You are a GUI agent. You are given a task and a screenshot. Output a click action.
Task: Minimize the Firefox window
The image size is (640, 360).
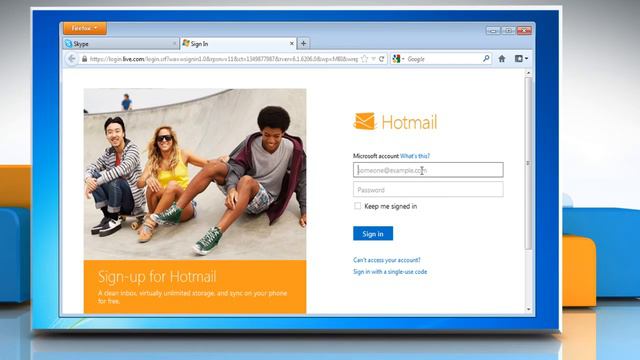(493, 30)
